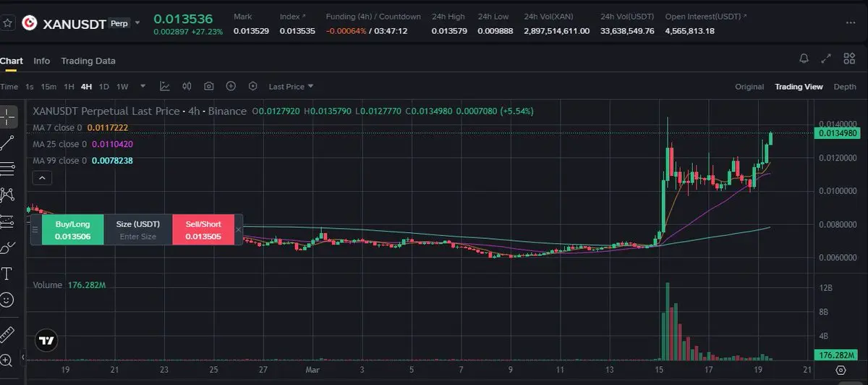Click the 24h High value 0.013579
The width and height of the screenshot is (868, 385).
click(448, 31)
